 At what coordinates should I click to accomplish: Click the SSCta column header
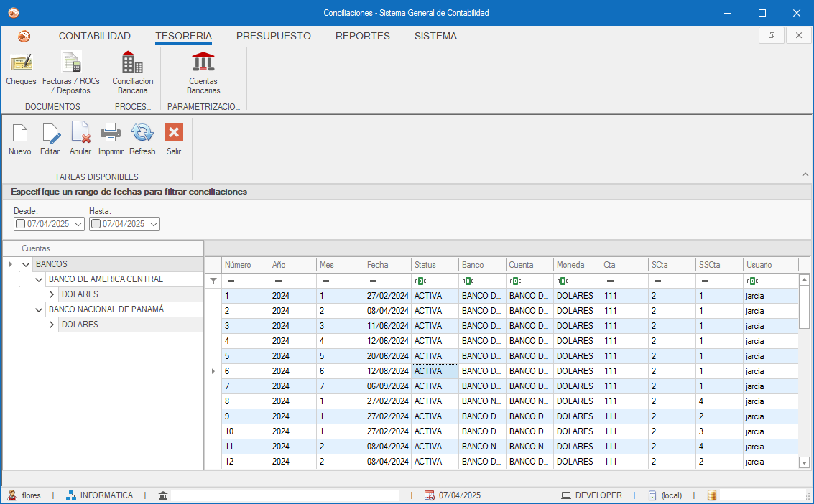point(719,265)
